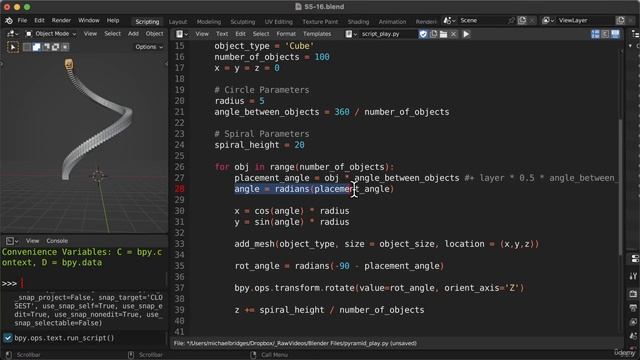The width and height of the screenshot is (640, 360).
Task: Click the Set New selection mode icon
Action: click(27, 47)
